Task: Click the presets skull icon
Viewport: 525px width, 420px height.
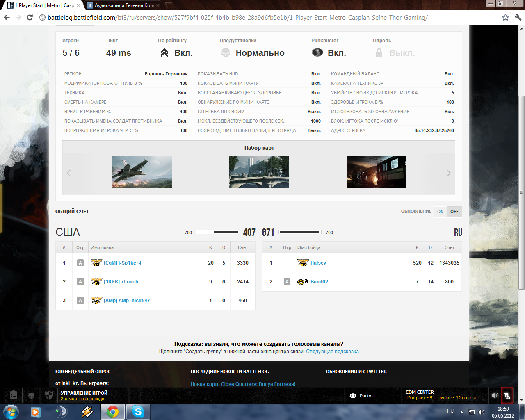Action: coord(226,52)
